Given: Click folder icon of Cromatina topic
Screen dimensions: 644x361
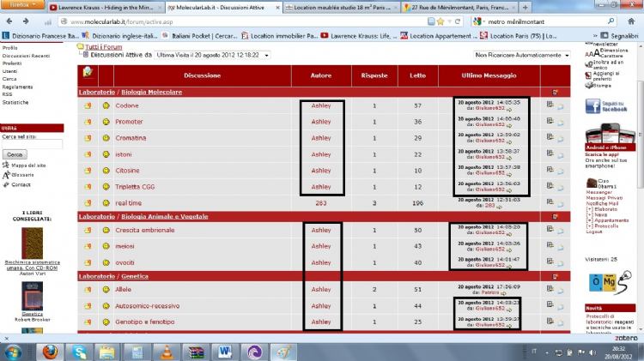Looking at the screenshot, I should [x=88, y=138].
